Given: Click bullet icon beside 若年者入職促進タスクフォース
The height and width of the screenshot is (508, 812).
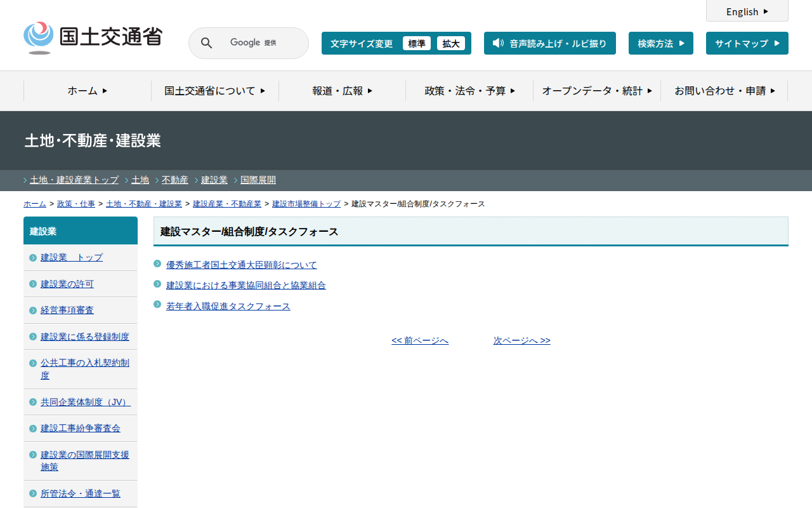Looking at the screenshot, I should click(157, 305).
